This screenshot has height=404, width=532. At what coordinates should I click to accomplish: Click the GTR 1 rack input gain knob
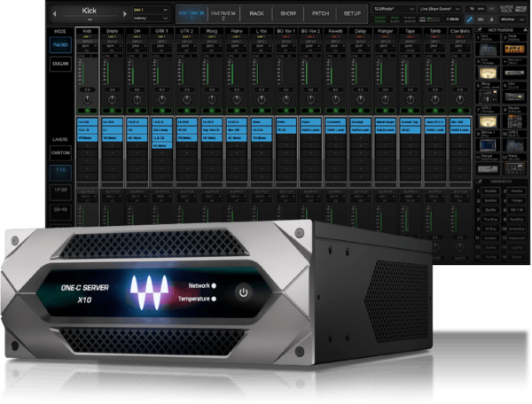pos(162,100)
